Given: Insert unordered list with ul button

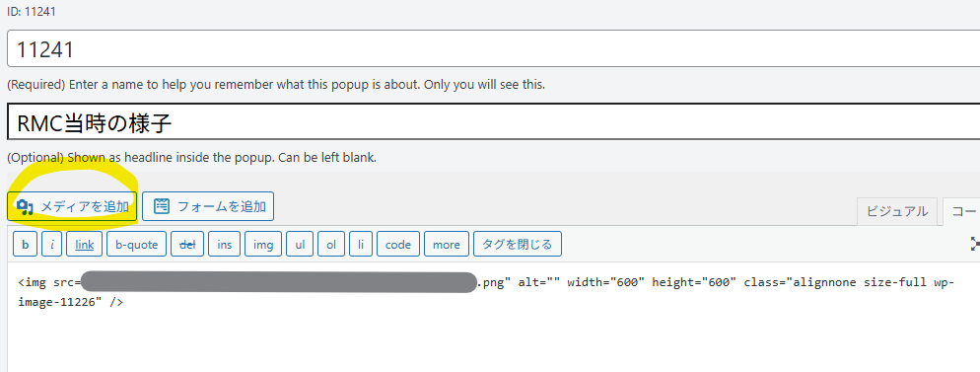Looking at the screenshot, I should tap(300, 245).
